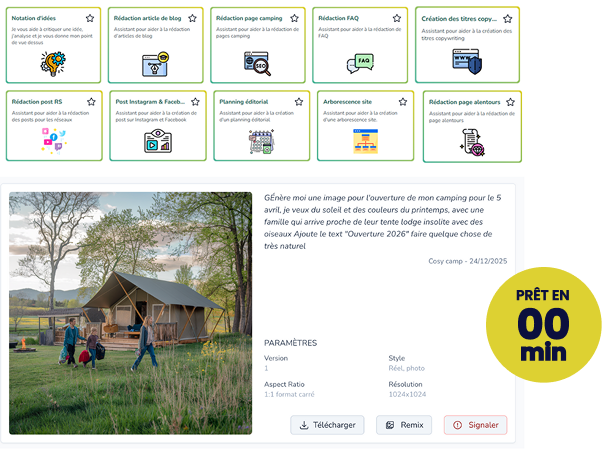Toggle favorite star on Rédaction FAQ card

pos(397,18)
